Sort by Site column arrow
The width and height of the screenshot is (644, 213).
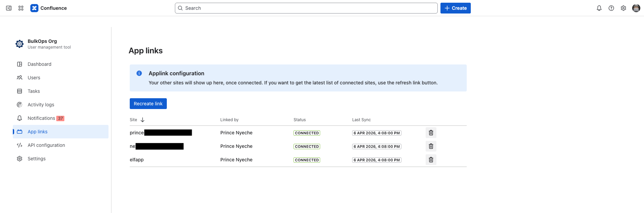(x=143, y=120)
